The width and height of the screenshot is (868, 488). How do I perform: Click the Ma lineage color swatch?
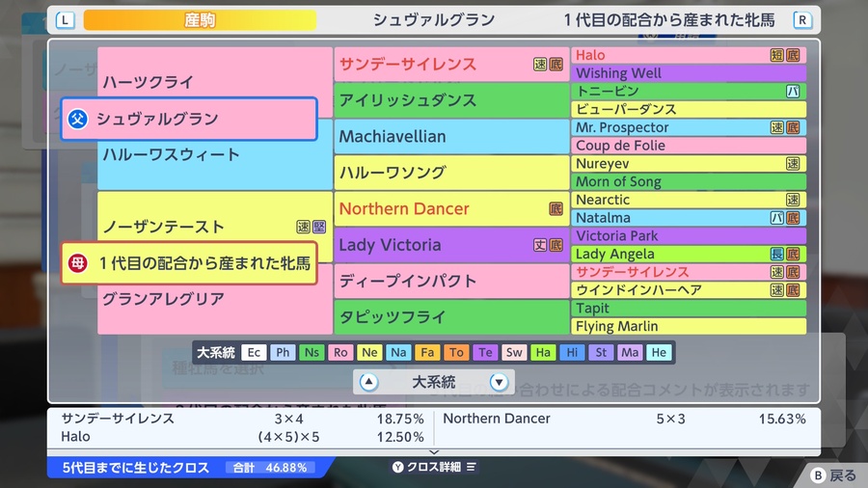coord(630,352)
